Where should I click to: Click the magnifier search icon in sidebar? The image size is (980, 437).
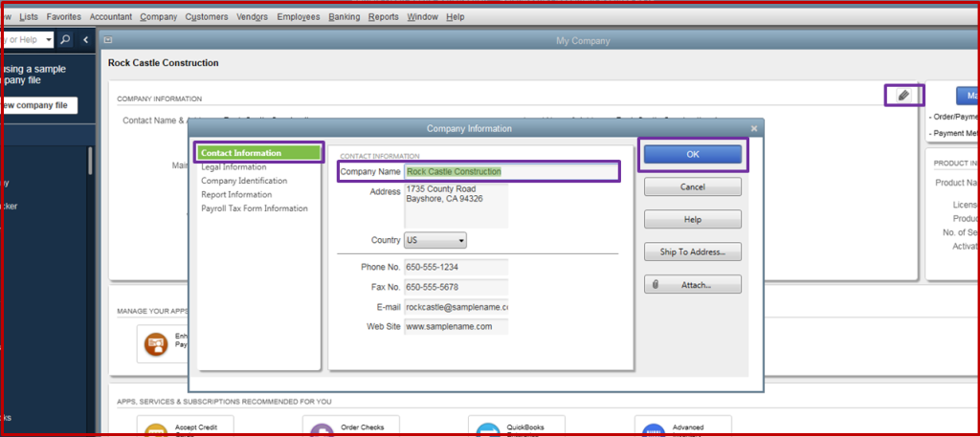click(x=66, y=40)
